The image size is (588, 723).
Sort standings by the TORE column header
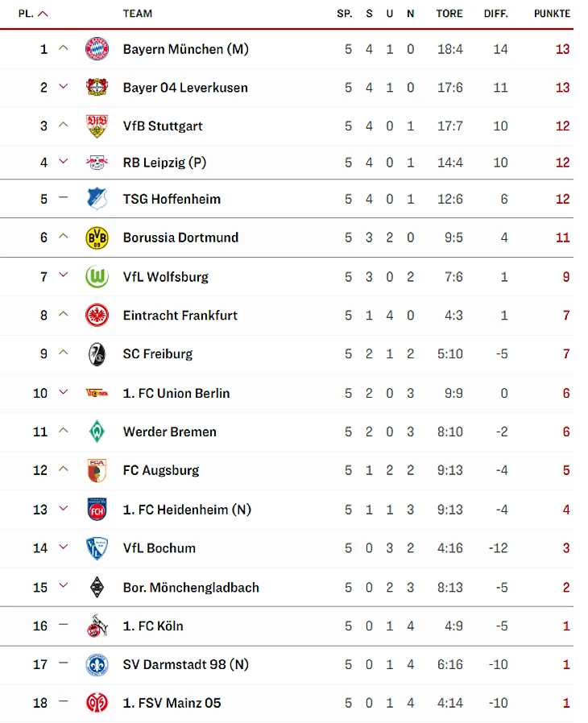449,14
